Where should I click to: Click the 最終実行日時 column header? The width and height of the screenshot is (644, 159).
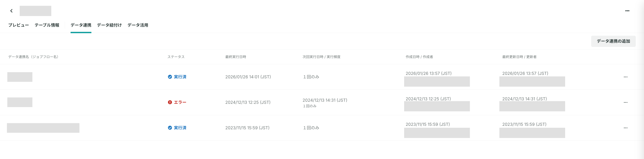pos(235,57)
